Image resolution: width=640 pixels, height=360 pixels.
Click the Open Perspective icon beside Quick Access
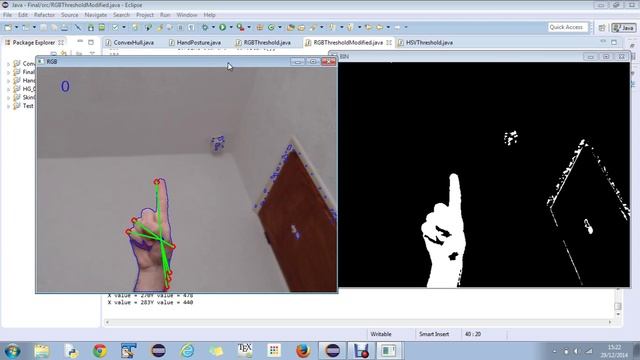602,27
